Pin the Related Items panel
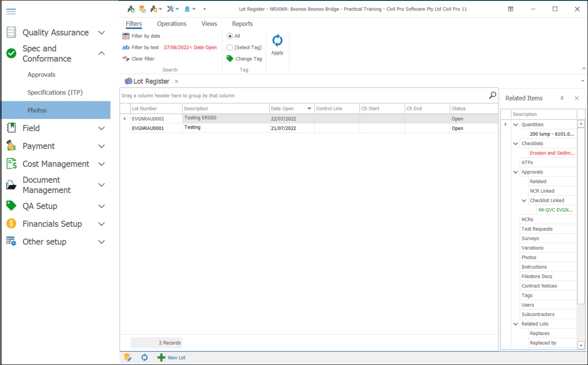Image resolution: width=588 pixels, height=365 pixels. coord(562,98)
